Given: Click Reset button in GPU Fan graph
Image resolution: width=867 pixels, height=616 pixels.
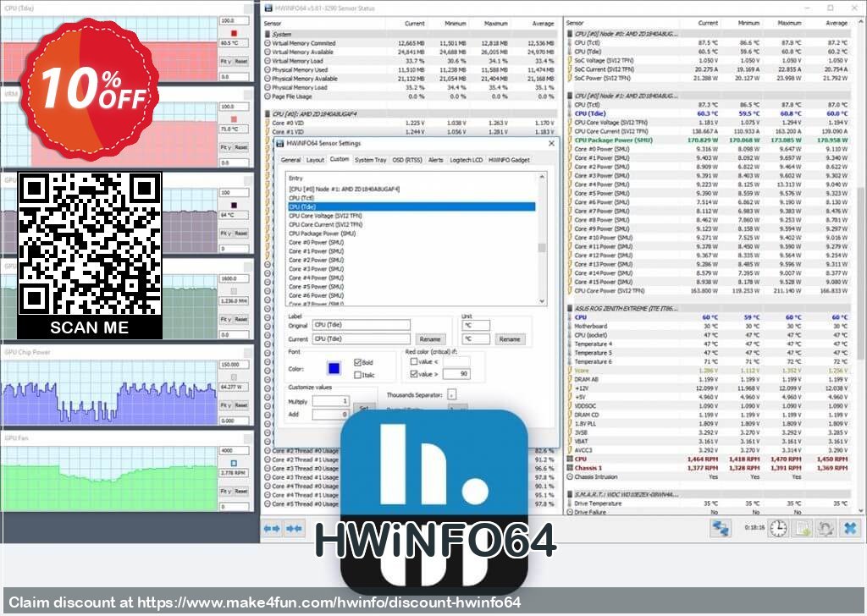Looking at the screenshot, I should (241, 491).
